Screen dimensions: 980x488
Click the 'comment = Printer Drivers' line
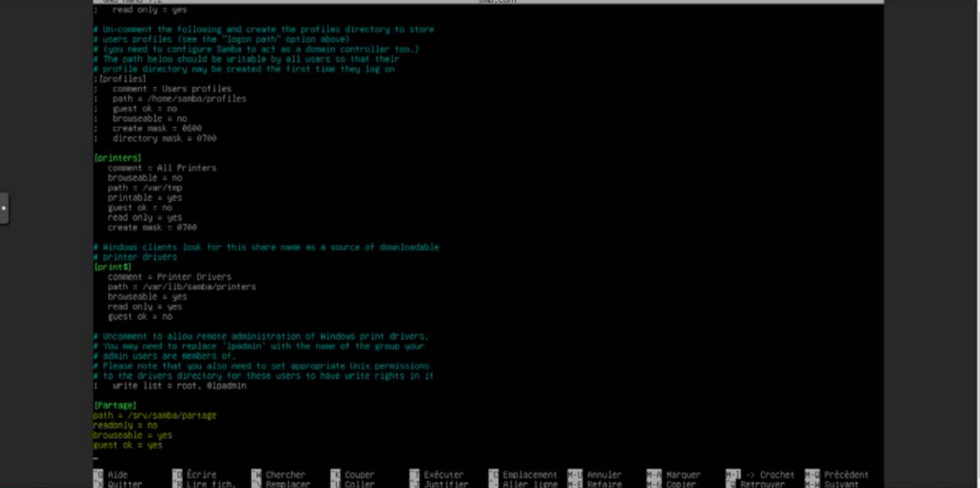pos(169,277)
